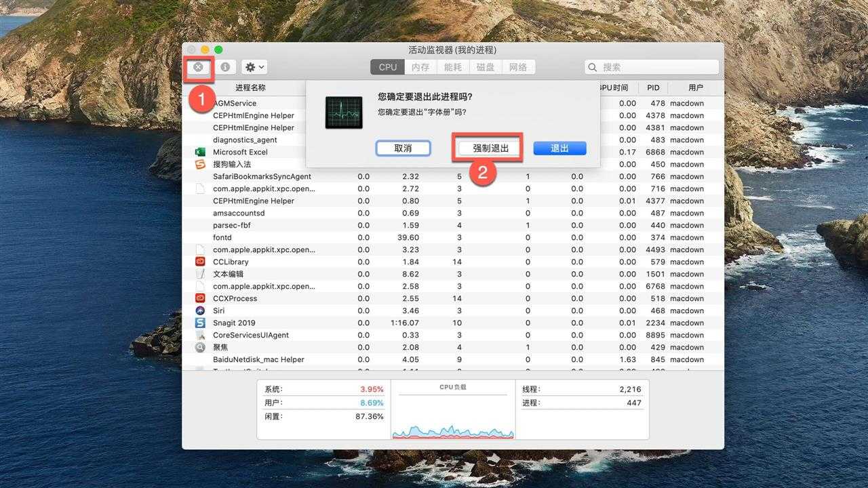Open the process info inspector icon

[x=224, y=67]
